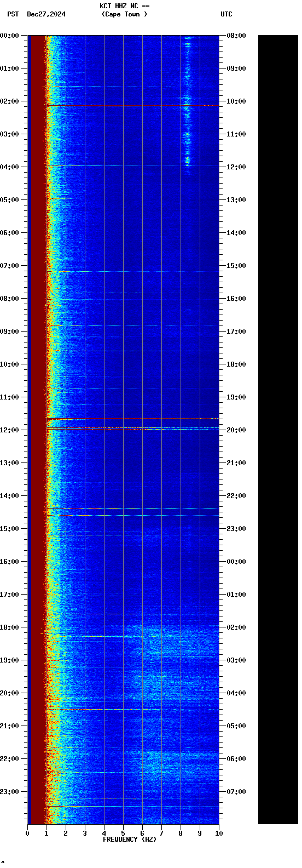302x868 pixels.
Task: Click the 21:00 PST time label, left axis
Action: (x=10, y=726)
